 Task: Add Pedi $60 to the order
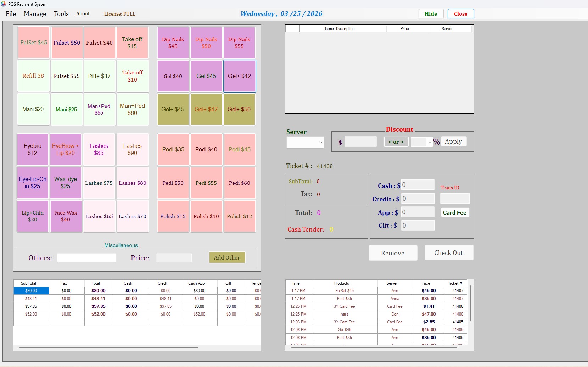click(239, 183)
